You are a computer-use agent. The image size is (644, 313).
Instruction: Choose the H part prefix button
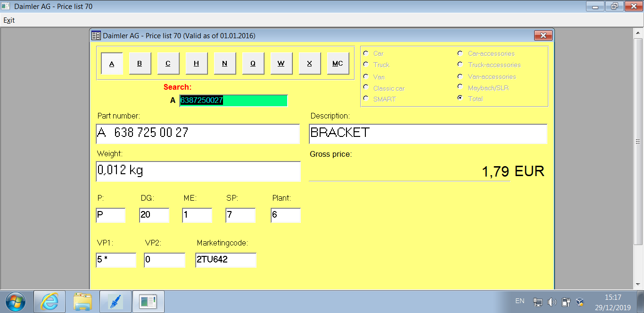(197, 64)
